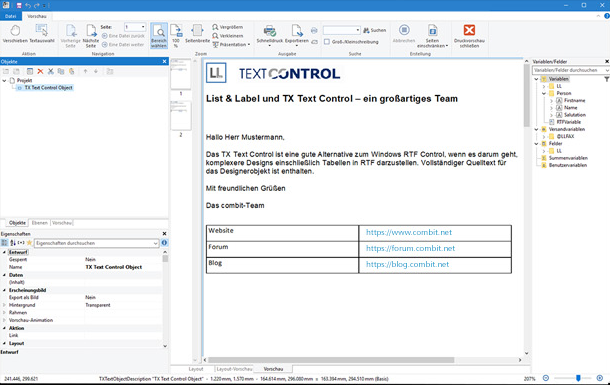Click the save icon in the title bar
The width and height of the screenshot is (610, 385).
[19, 5]
